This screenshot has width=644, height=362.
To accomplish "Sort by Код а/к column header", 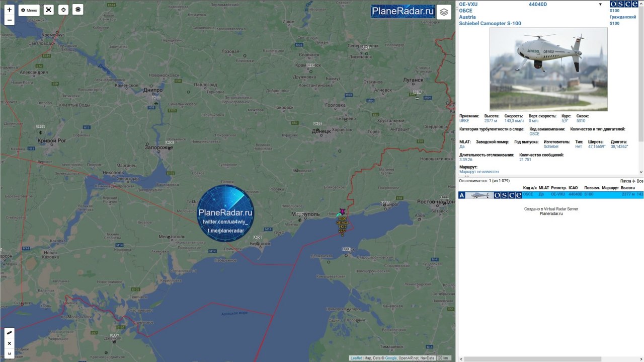I will [x=530, y=188].
